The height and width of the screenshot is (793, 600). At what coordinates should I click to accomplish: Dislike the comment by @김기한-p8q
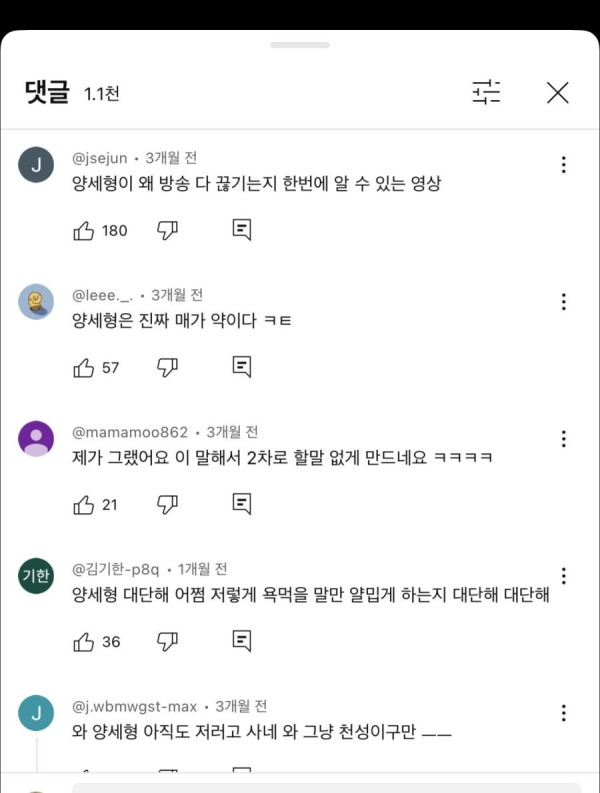click(167, 641)
